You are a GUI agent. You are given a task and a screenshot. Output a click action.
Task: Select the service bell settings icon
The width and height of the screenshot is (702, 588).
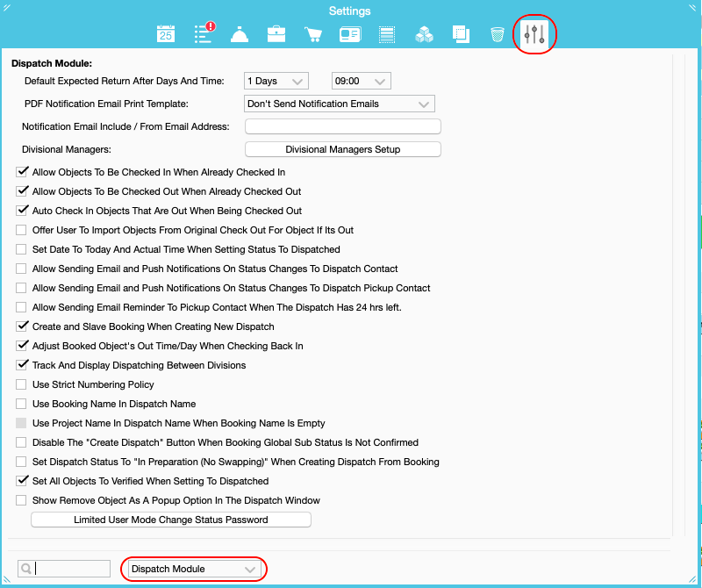pyautogui.click(x=239, y=32)
